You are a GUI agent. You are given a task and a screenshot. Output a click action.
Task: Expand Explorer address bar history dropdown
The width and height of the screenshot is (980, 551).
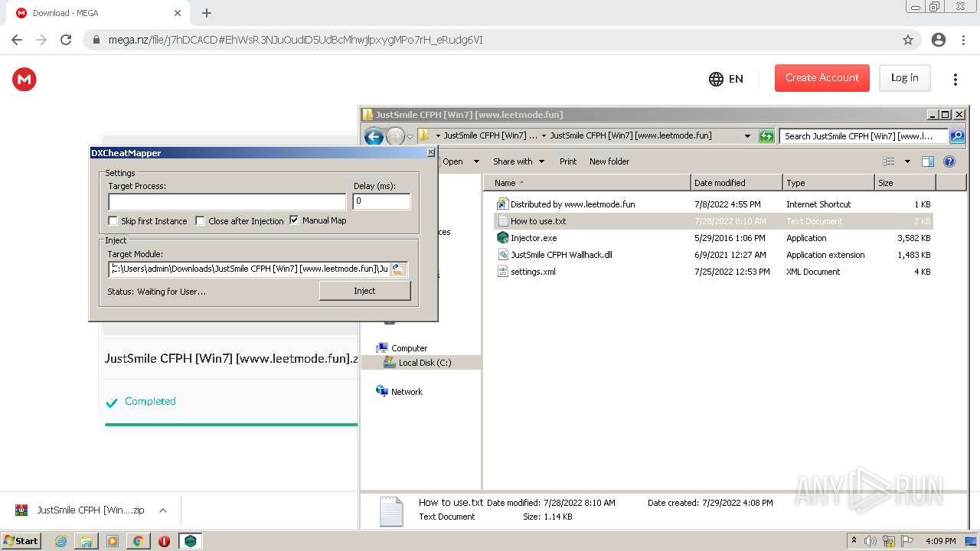pos(747,136)
